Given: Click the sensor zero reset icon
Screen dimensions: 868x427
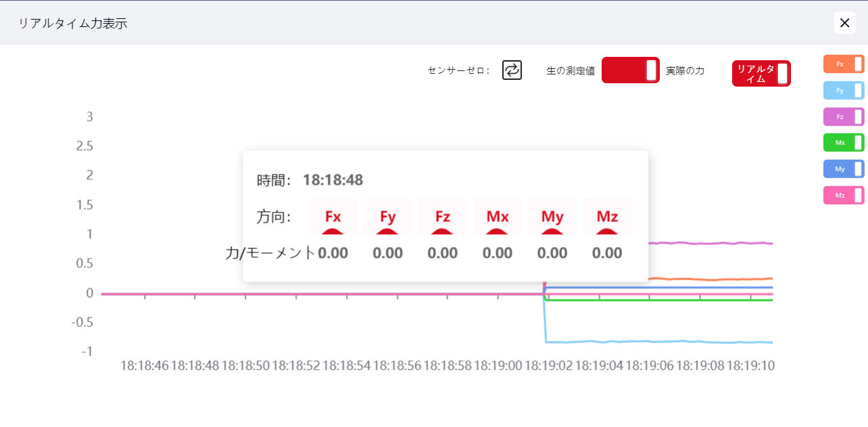Looking at the screenshot, I should point(512,70).
